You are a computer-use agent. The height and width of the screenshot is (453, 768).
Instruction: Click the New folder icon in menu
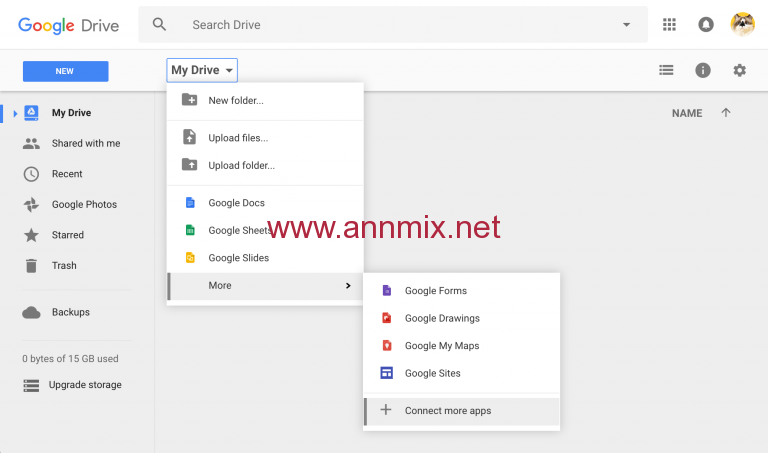pos(190,100)
